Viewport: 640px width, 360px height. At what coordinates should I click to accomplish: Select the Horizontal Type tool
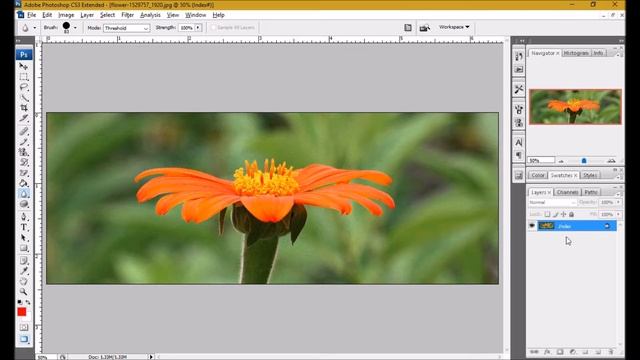pyautogui.click(x=24, y=227)
